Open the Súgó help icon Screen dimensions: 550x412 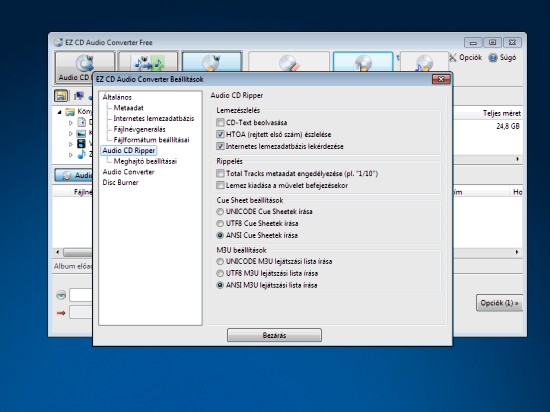tap(502, 58)
